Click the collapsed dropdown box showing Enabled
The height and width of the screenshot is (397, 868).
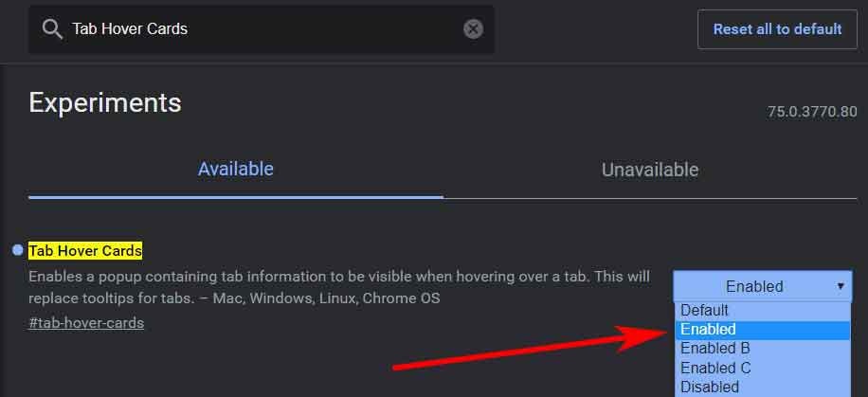[753, 286]
